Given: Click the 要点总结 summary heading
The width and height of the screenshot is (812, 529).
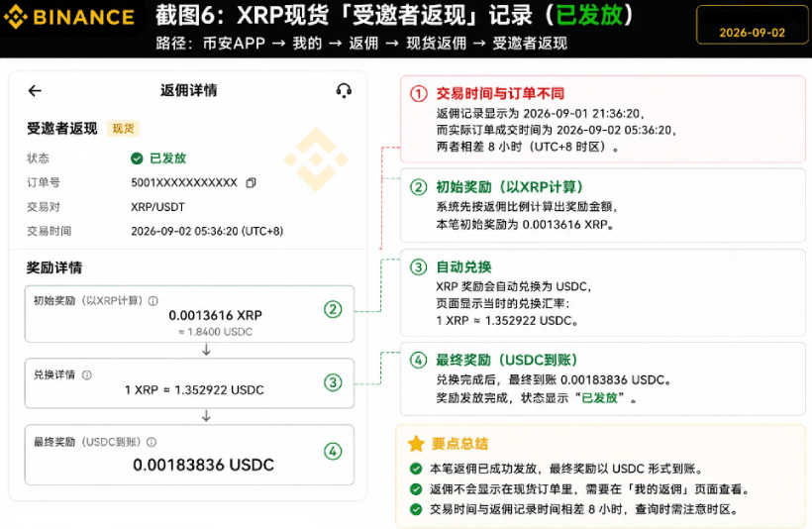Looking at the screenshot, I should tap(459, 444).
